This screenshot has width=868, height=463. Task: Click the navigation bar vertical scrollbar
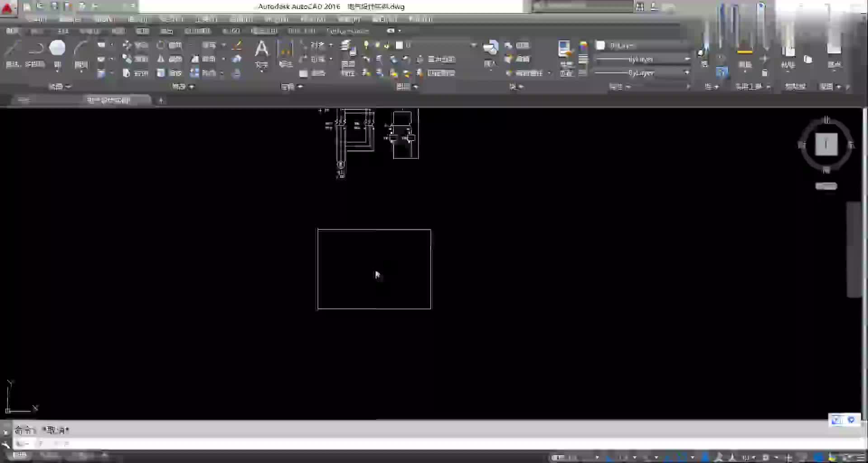click(853, 250)
